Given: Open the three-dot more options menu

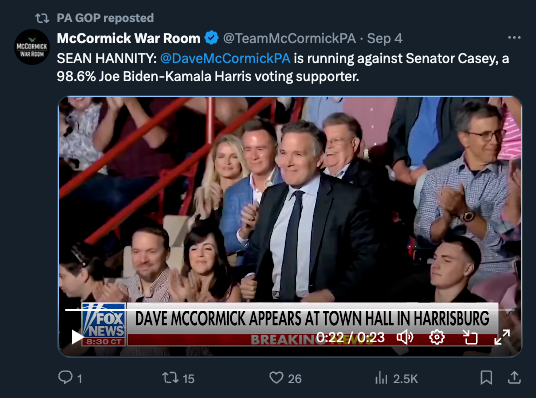Looking at the screenshot, I should coord(514,38).
